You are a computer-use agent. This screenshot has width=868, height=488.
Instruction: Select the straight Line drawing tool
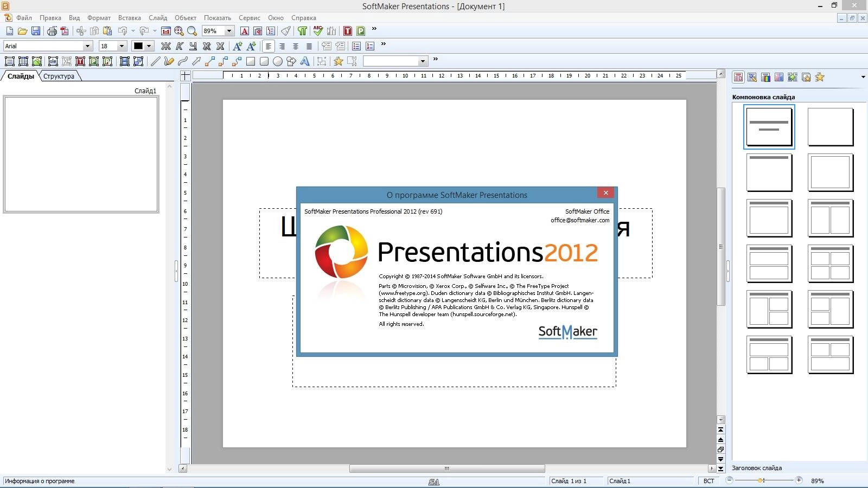(155, 61)
